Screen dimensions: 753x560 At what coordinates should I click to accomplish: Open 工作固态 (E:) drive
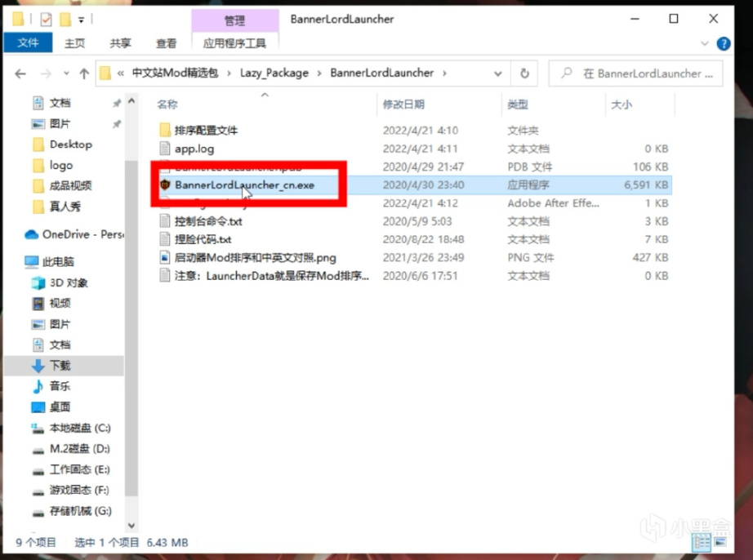click(79, 469)
